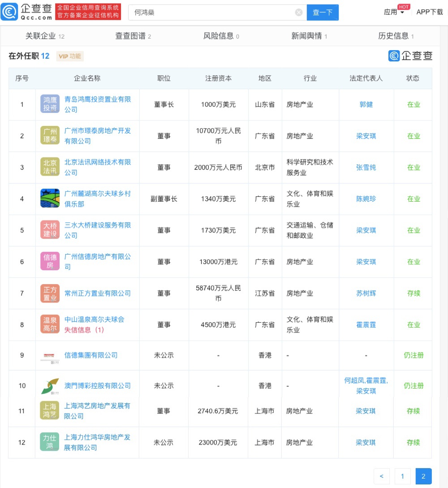Click the 澳門博彩控股 company logo icon
448x488 pixels.
point(50,386)
